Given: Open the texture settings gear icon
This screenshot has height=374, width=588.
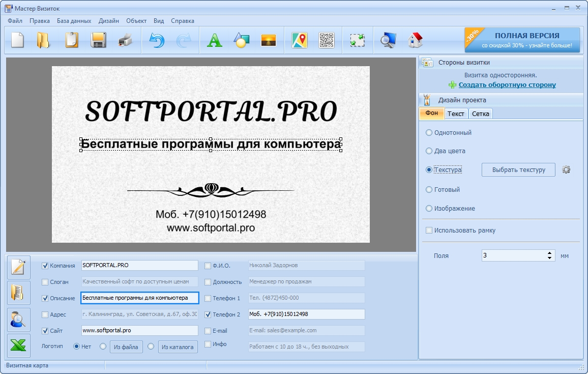Looking at the screenshot, I should coord(566,170).
